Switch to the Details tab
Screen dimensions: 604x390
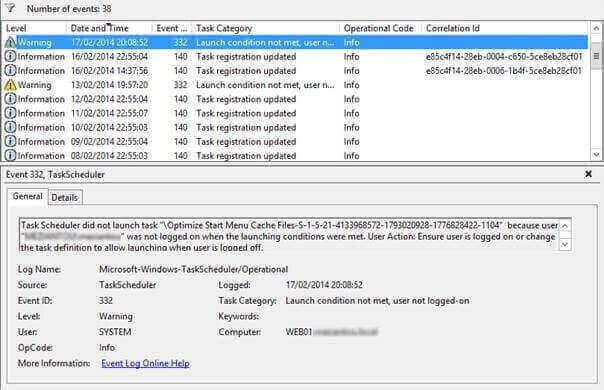coord(65,197)
